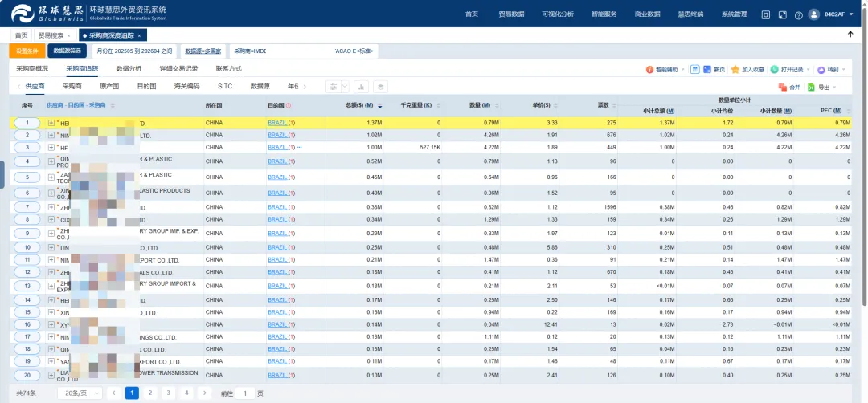
Task: Click the bar chart icon
Action: (x=362, y=87)
